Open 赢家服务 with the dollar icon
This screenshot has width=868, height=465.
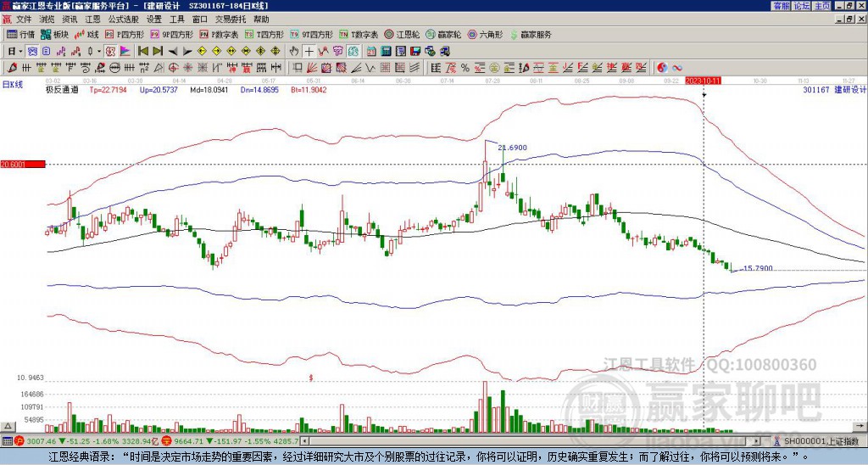click(x=531, y=34)
